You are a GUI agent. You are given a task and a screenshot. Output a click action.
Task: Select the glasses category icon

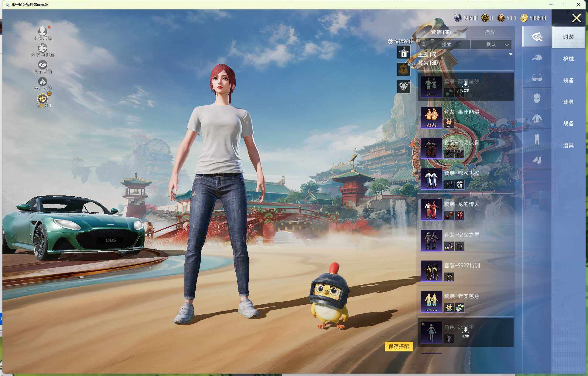click(x=537, y=78)
